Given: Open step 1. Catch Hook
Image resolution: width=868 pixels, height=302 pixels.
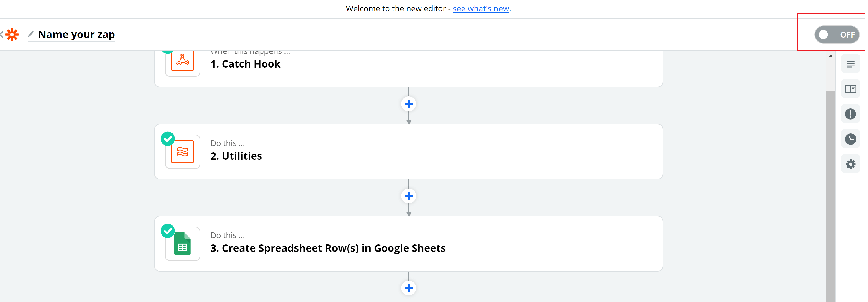Looking at the screenshot, I should coord(408,69).
